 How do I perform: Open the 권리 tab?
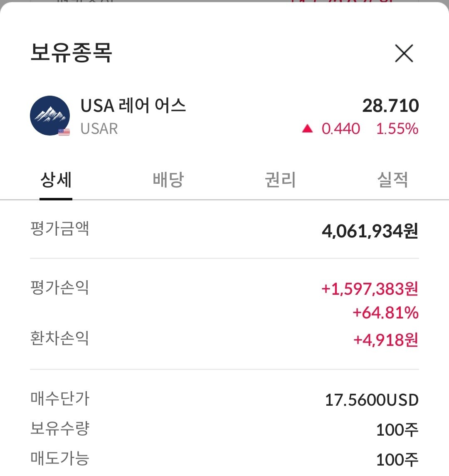click(x=280, y=180)
